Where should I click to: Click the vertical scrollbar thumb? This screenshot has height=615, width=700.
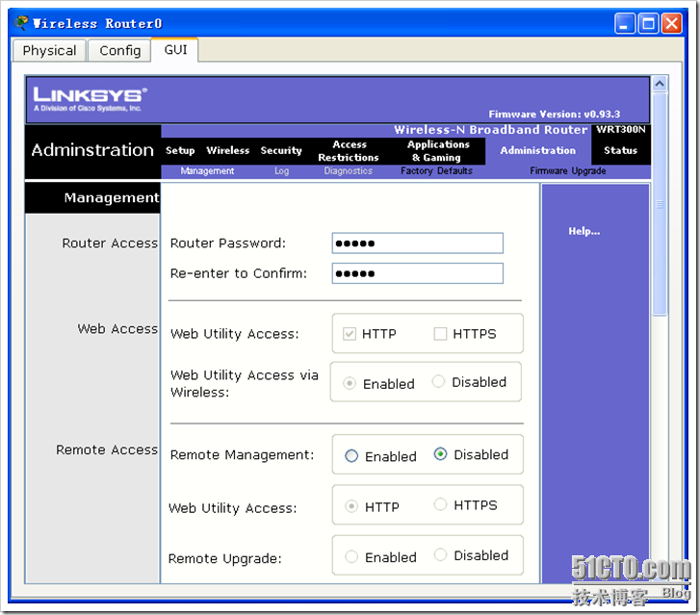click(660, 204)
